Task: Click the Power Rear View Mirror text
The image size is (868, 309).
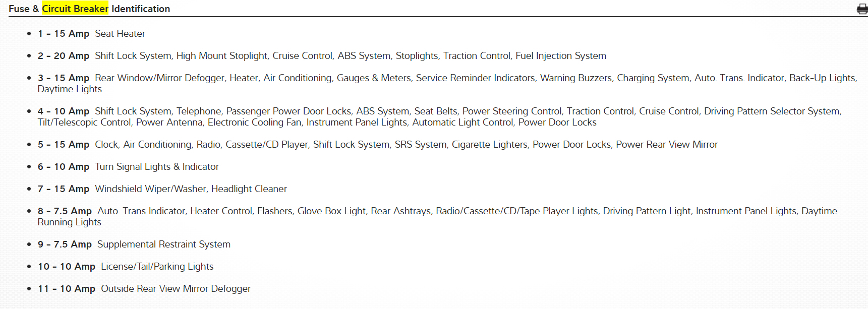Action: [666, 145]
